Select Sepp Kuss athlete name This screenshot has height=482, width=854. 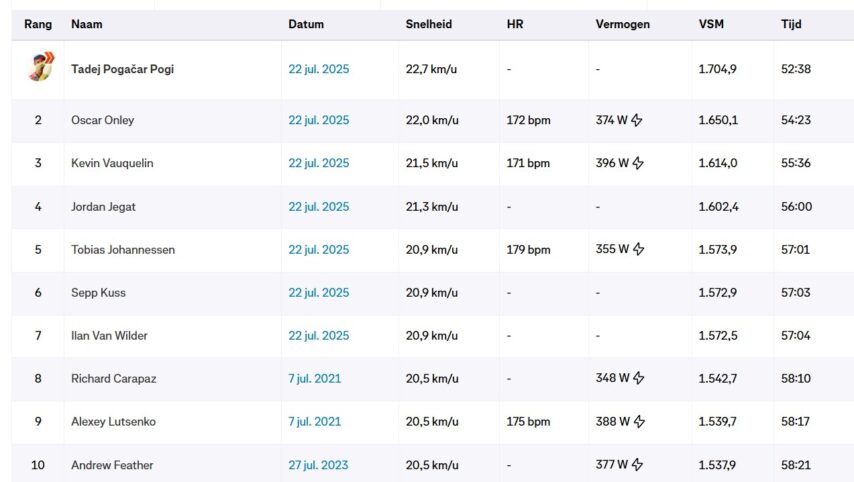click(x=98, y=293)
